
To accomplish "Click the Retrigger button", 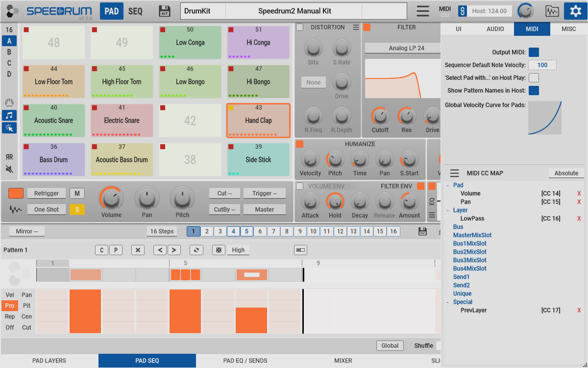I will point(47,193).
